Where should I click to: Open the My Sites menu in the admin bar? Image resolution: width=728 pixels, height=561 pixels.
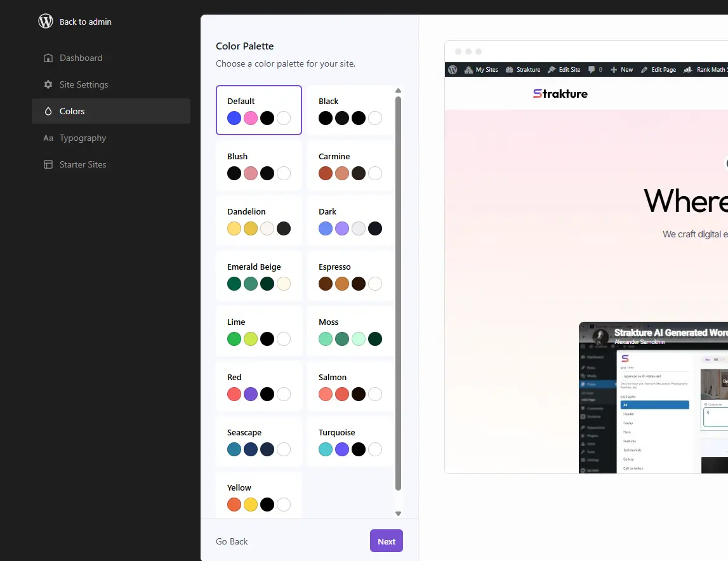coord(481,70)
